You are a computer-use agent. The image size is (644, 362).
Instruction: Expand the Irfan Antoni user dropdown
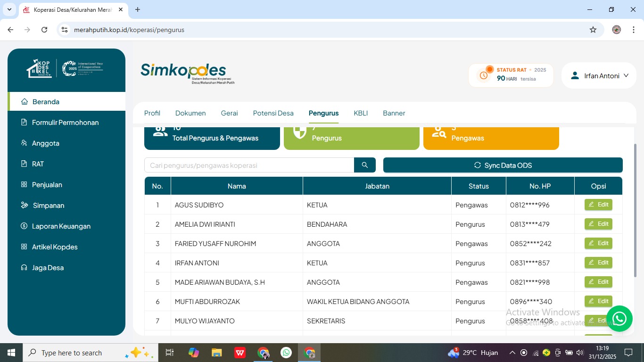599,75
